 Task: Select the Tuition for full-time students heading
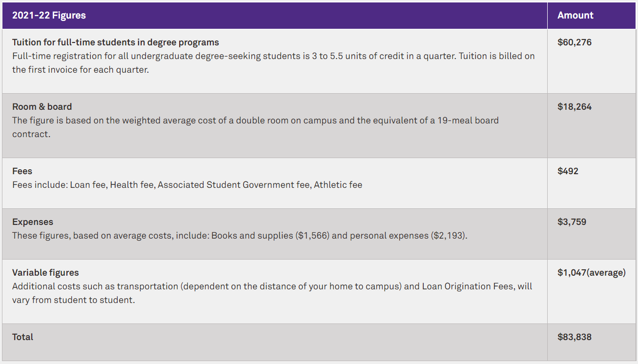point(116,42)
